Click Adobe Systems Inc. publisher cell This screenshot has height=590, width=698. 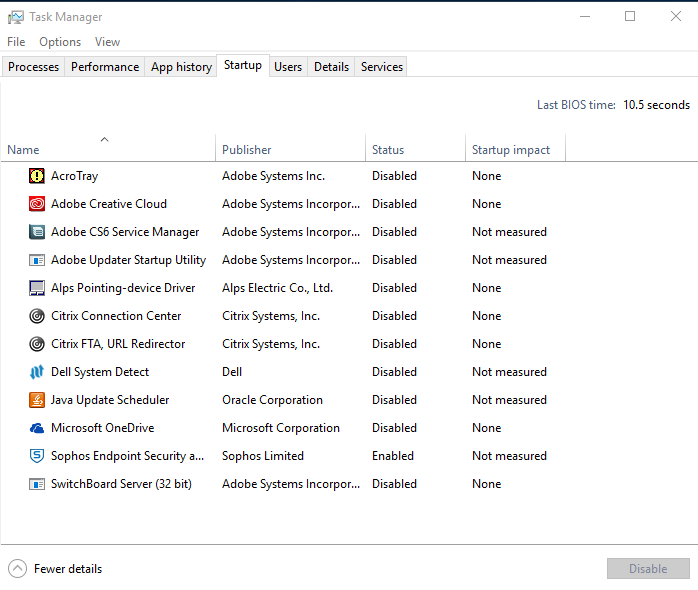(x=273, y=176)
